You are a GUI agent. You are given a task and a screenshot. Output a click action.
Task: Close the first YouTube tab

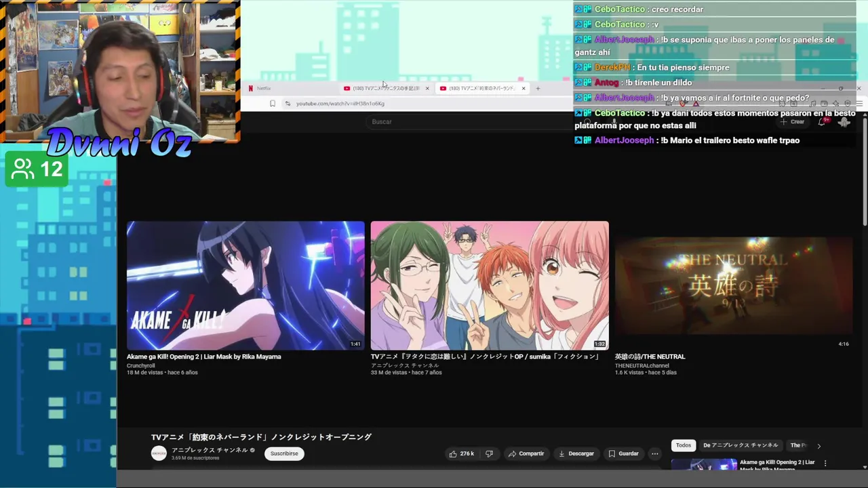[x=427, y=88]
